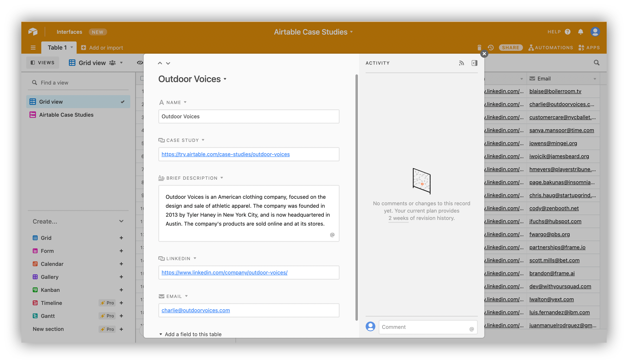
Task: Click the Name input field
Action: click(249, 116)
